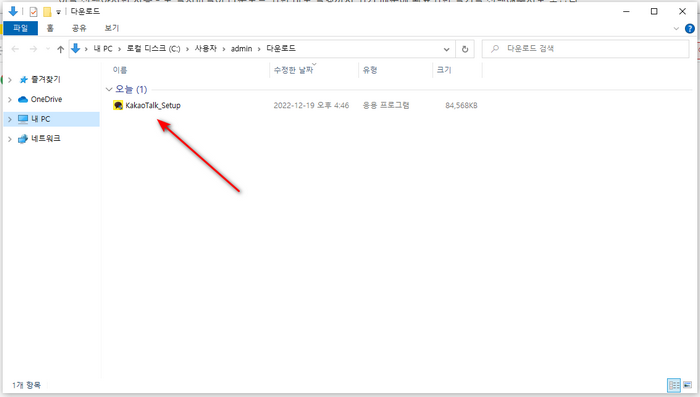Open the 파일 ribbon tab

(20, 28)
